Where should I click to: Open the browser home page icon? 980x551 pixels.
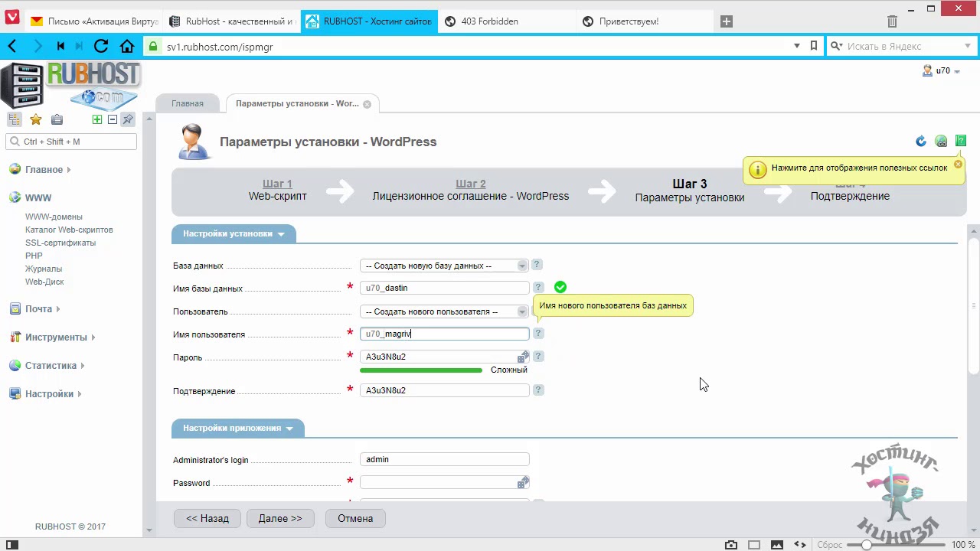[x=126, y=47]
